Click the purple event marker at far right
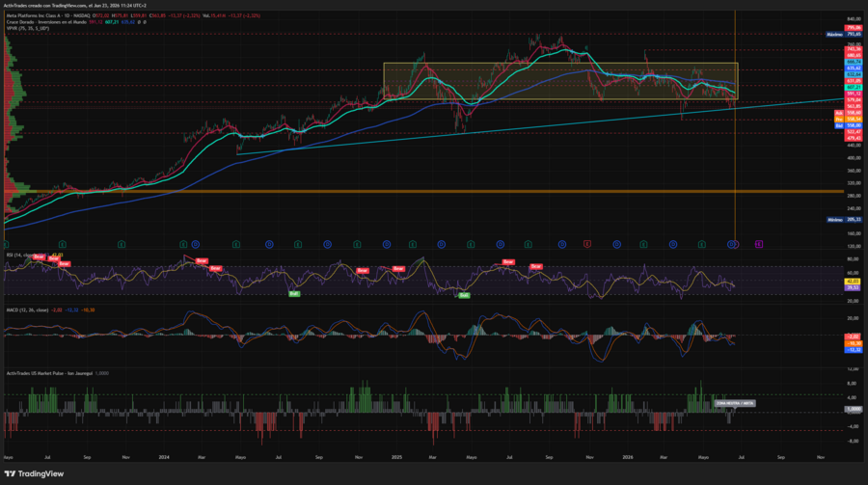Screen dimensions: 868x485 click(759, 244)
